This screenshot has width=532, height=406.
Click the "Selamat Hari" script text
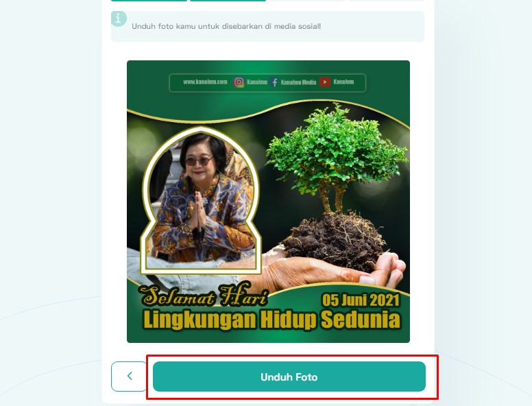click(x=204, y=294)
